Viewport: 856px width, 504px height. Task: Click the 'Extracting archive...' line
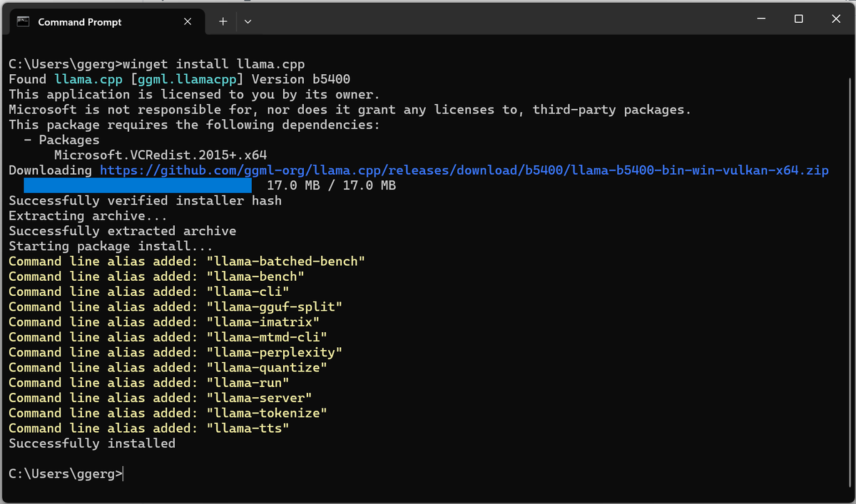point(88,216)
